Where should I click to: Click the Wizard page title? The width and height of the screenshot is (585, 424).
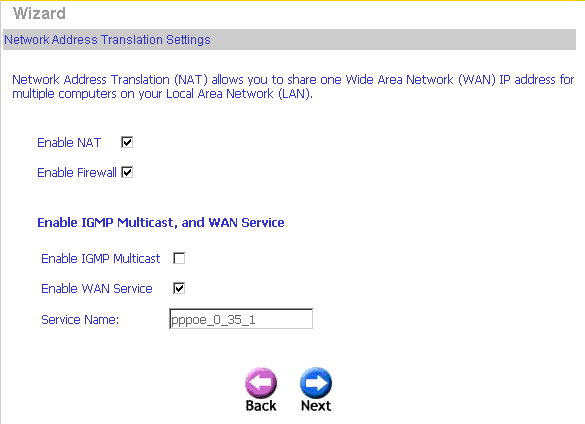(39, 13)
